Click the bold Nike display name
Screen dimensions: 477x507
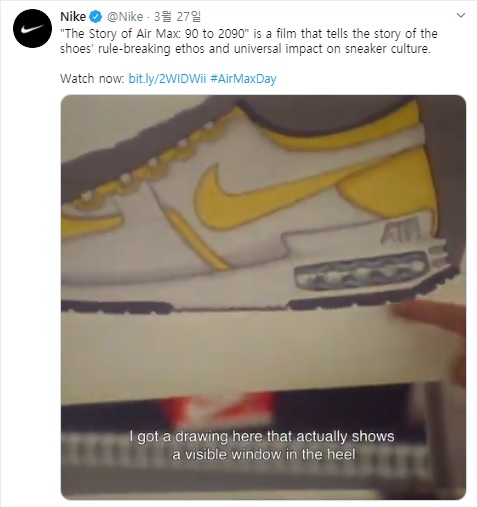pyautogui.click(x=73, y=17)
